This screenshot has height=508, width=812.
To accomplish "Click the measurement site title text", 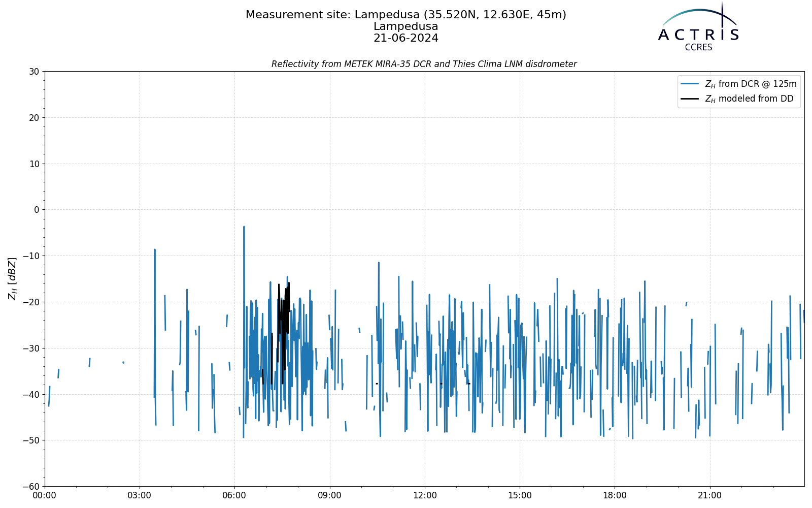I will pyautogui.click(x=406, y=15).
